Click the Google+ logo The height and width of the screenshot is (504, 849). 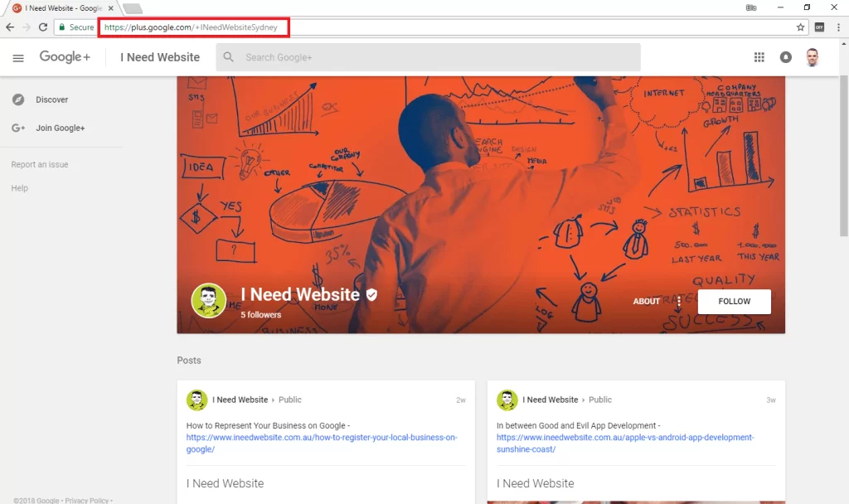click(65, 57)
